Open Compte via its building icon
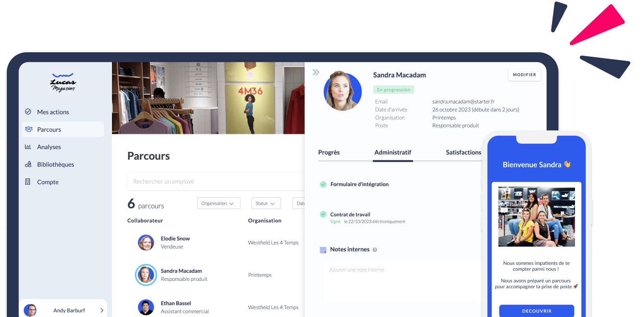This screenshot has width=644, height=317. [x=28, y=182]
